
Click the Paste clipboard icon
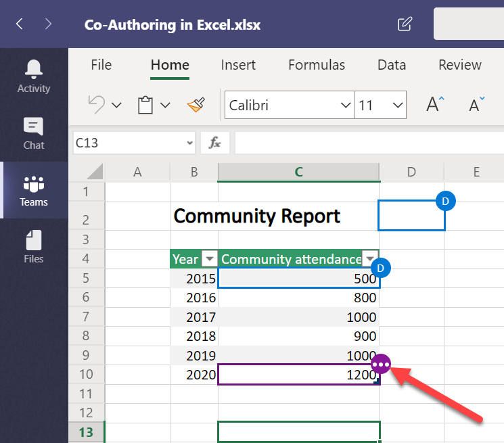[x=145, y=105]
